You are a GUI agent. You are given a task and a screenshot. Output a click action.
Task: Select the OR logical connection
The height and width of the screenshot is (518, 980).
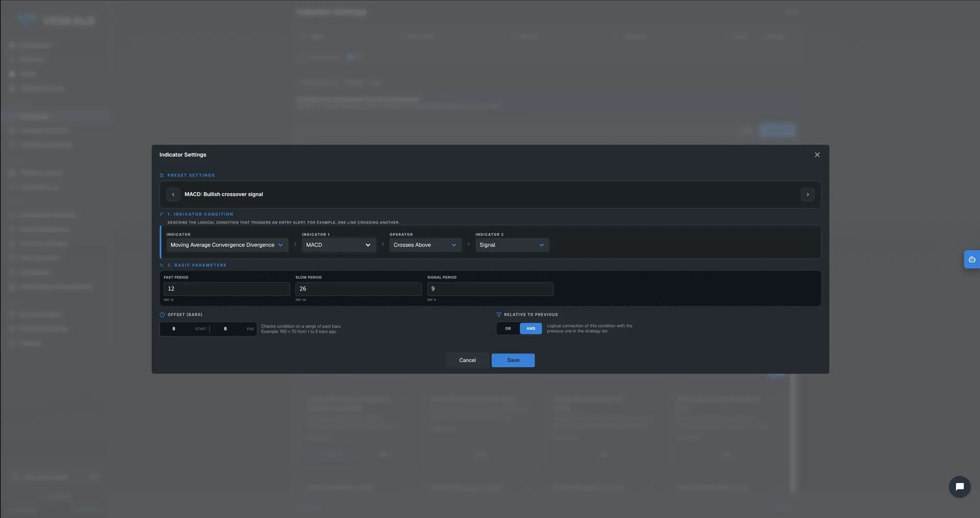[508, 329]
